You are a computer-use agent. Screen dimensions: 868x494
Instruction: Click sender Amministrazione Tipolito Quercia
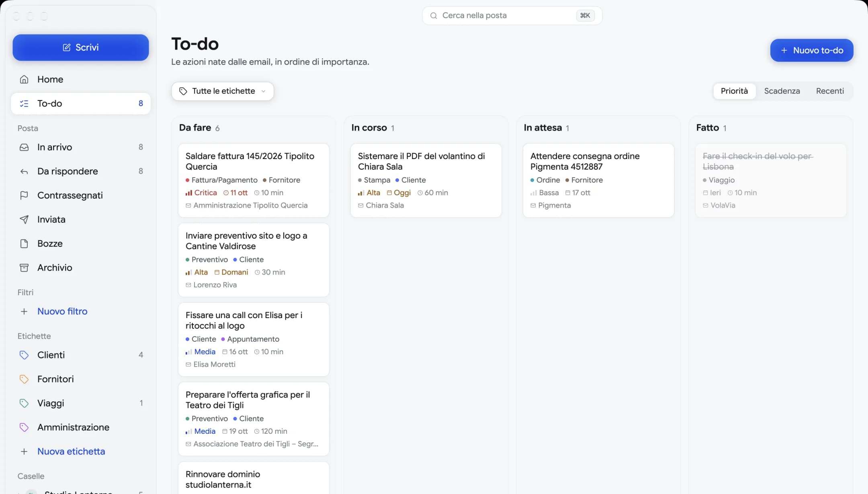tap(250, 206)
